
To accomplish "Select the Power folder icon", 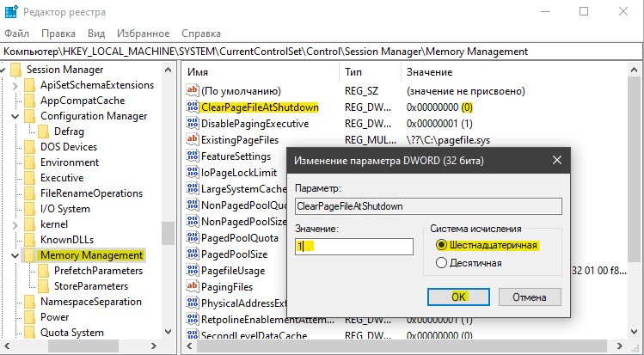I will point(29,318).
